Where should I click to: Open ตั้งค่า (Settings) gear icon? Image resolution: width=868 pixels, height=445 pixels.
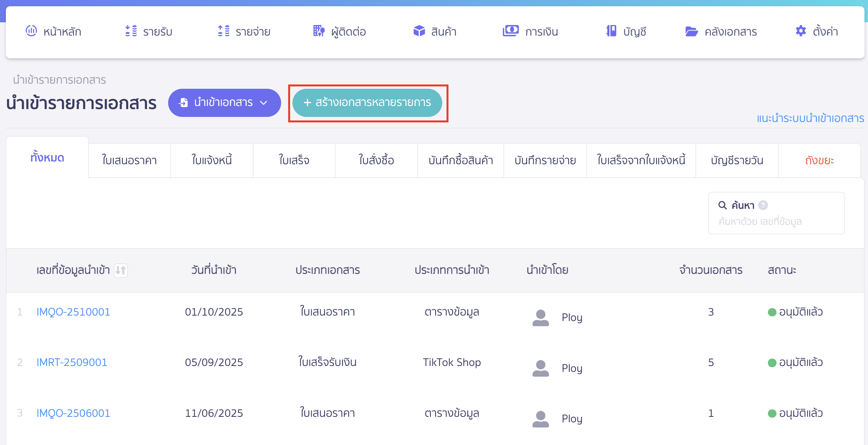(x=800, y=31)
